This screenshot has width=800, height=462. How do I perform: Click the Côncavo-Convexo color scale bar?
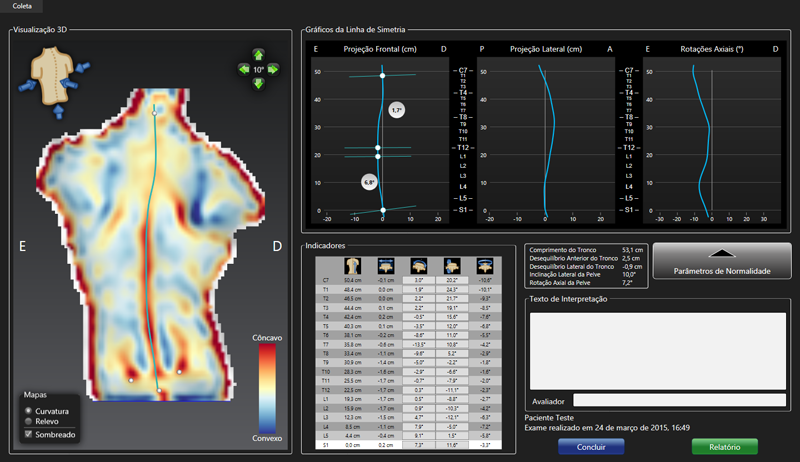(267, 388)
